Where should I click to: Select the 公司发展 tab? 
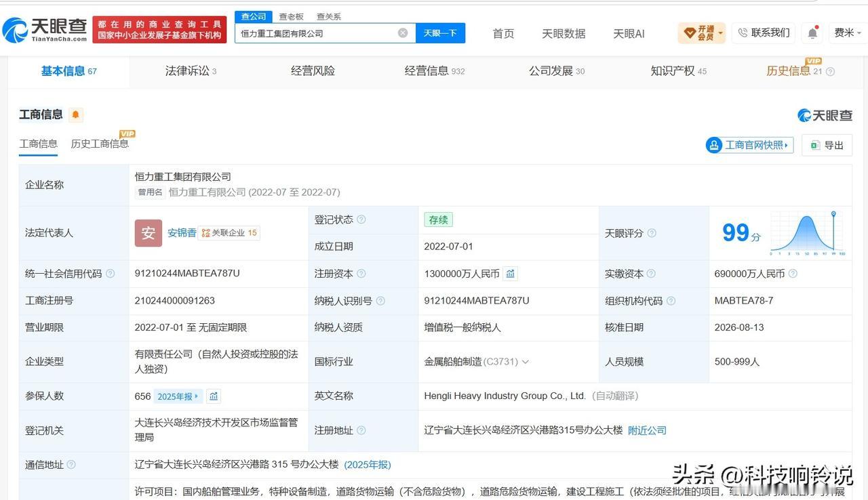pyautogui.click(x=557, y=70)
